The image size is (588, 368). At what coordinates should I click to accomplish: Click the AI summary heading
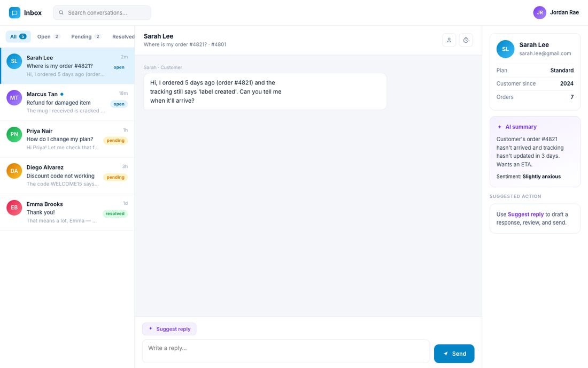521,127
